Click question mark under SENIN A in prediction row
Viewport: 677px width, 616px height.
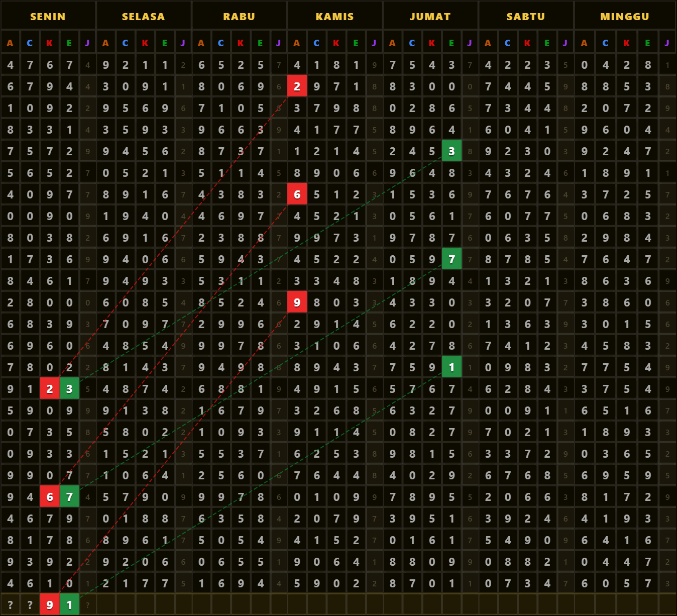(x=10, y=605)
